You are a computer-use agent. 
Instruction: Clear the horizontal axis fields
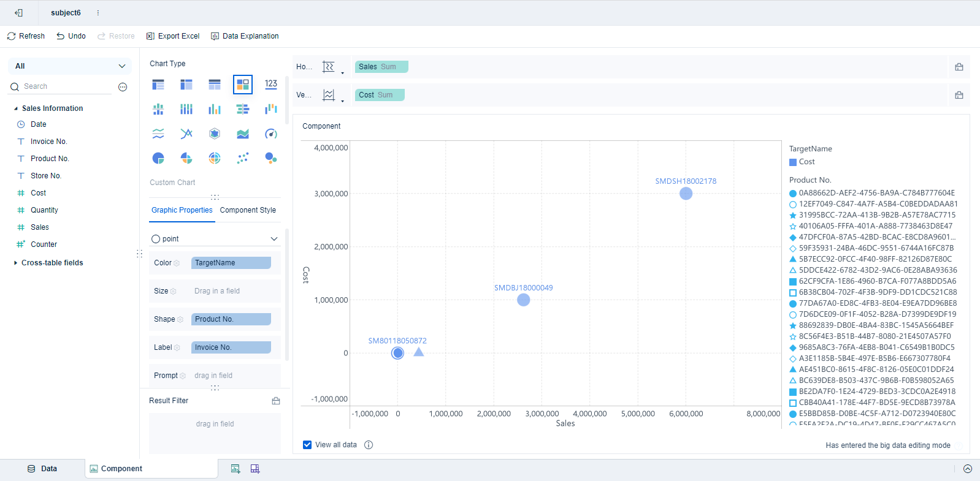(x=959, y=67)
